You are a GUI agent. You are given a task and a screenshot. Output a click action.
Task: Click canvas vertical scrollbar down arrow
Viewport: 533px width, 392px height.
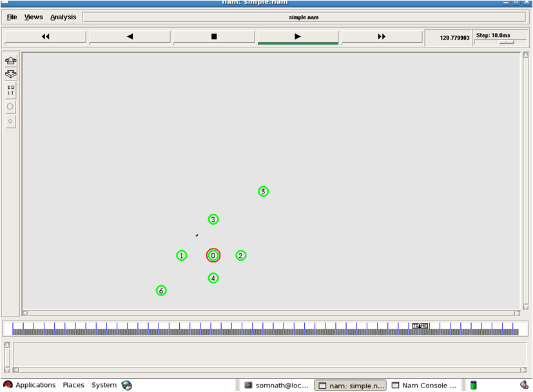[526, 307]
